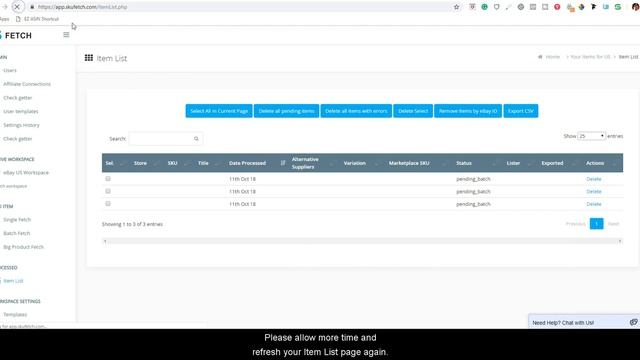This screenshot has height=360, width=640.
Task: Click the site lock icon in address bar
Action: (32, 7)
